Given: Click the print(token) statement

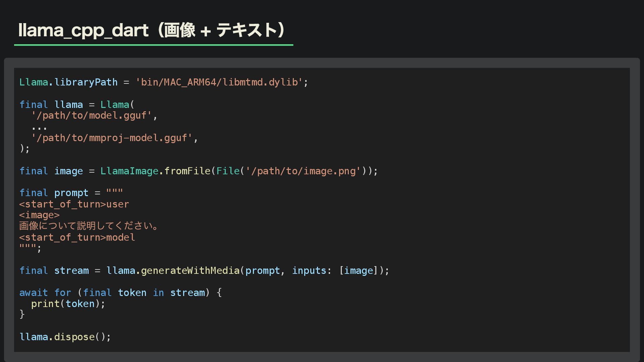Looking at the screenshot, I should point(68,304).
